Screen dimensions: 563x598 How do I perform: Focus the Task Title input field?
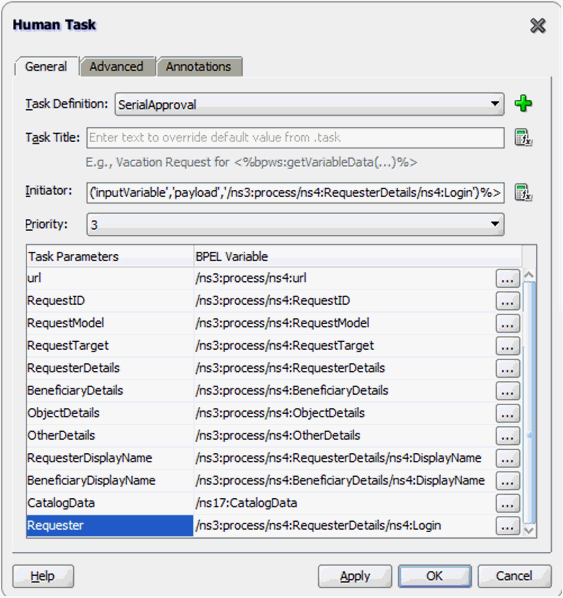point(295,138)
